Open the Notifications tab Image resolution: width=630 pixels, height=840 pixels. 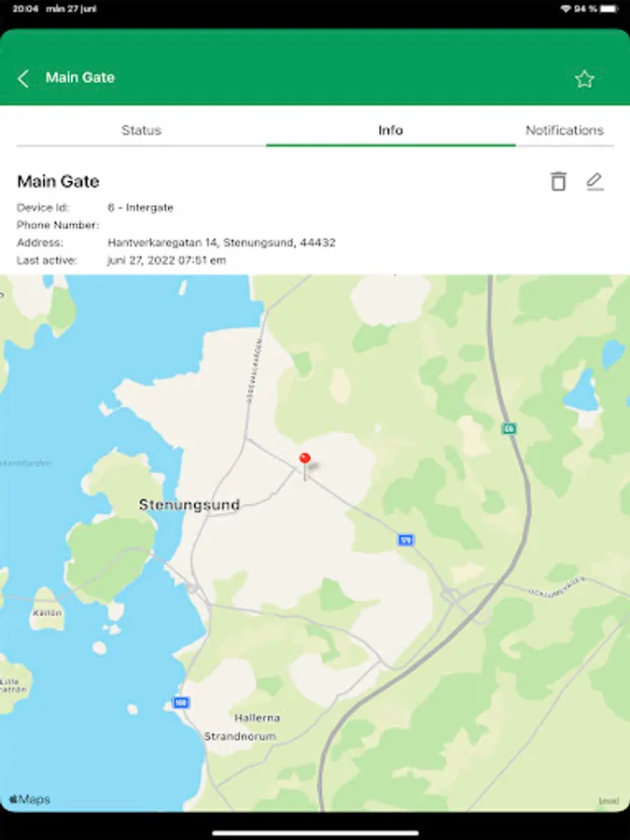point(565,130)
